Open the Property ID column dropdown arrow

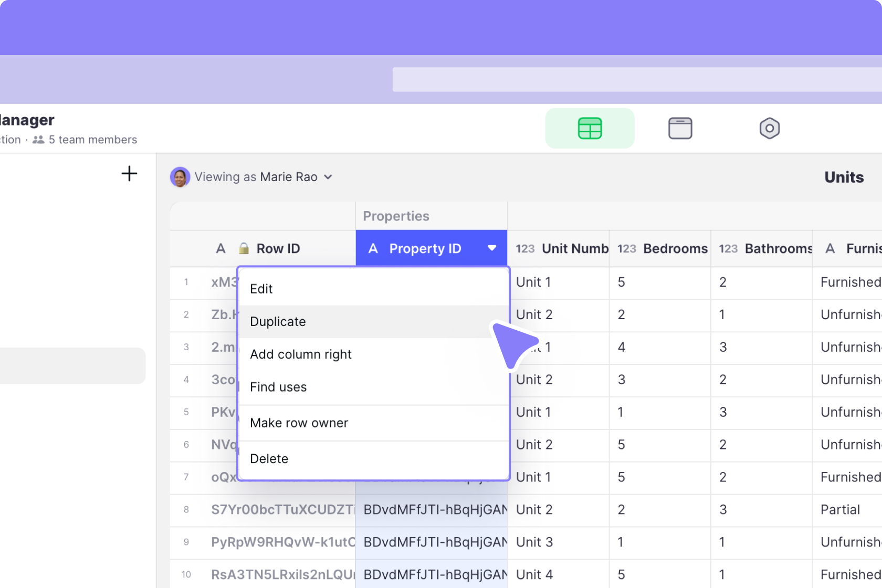tap(492, 248)
